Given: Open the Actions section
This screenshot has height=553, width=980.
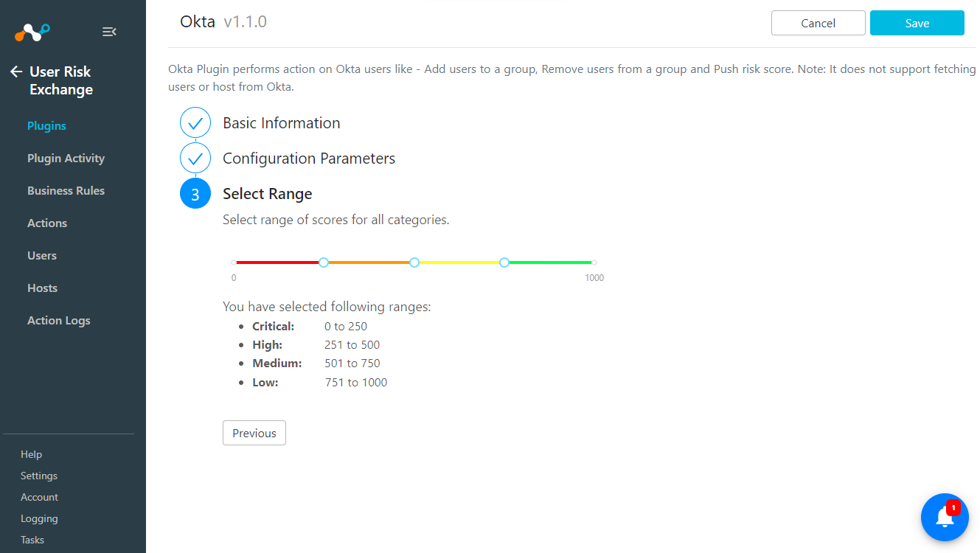Looking at the screenshot, I should [47, 223].
